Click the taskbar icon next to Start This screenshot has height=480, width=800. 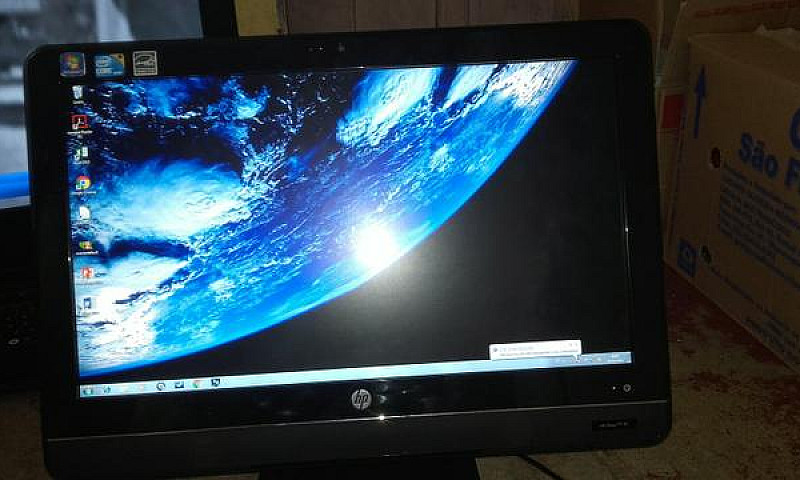(108, 388)
